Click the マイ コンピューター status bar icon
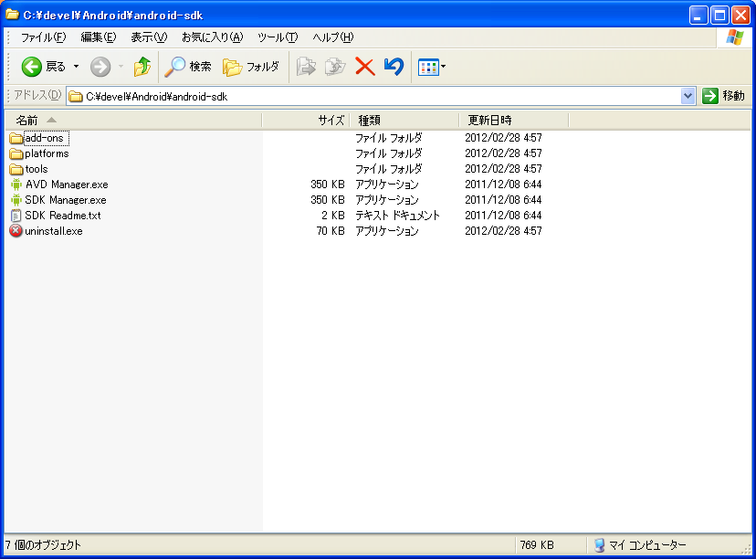Screen dimensions: 756x559 tap(599, 545)
